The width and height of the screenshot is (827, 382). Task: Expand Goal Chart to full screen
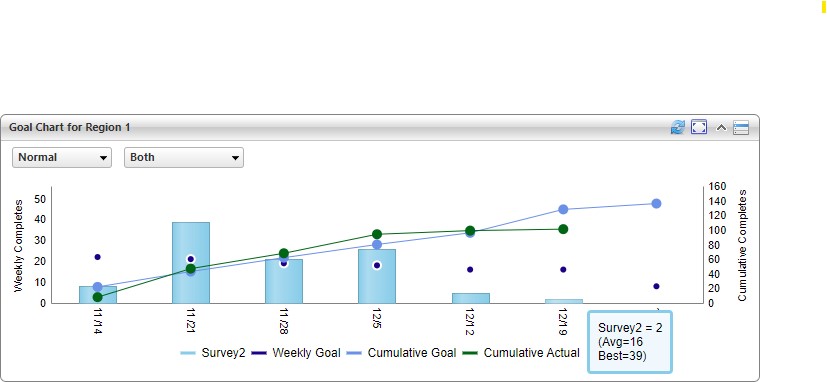pyautogui.click(x=699, y=127)
